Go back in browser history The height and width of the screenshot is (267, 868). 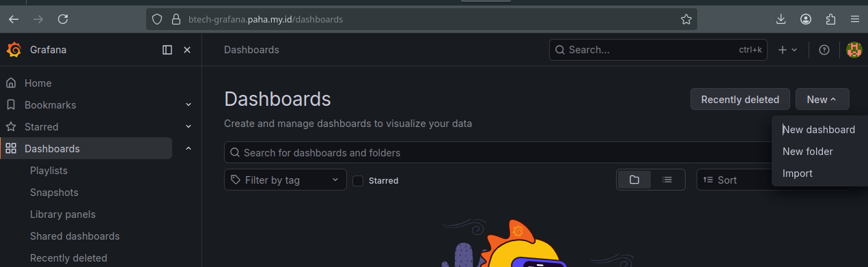pyautogui.click(x=14, y=19)
